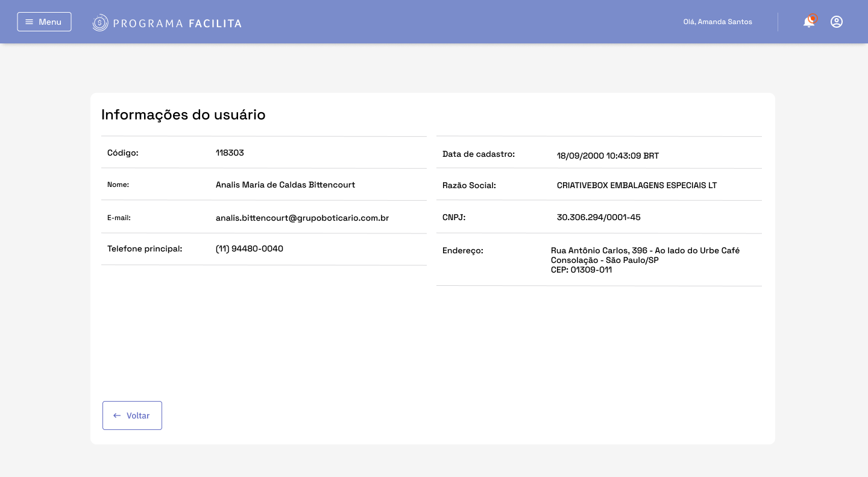Select the user code 118303

click(230, 153)
